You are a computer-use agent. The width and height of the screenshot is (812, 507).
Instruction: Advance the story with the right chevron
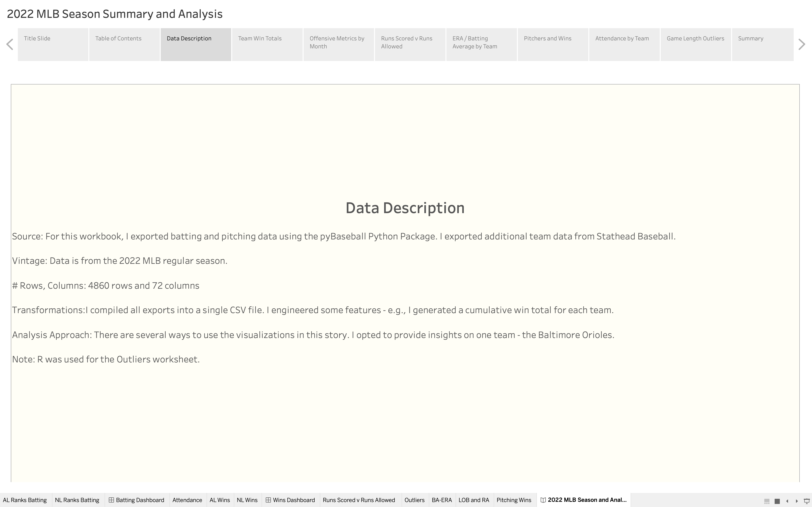pos(802,44)
